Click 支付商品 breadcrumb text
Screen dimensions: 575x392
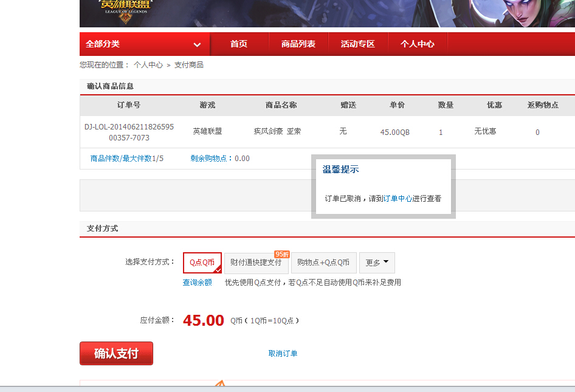tap(189, 65)
